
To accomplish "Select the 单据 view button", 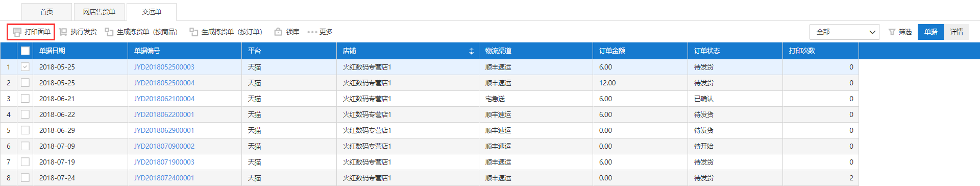I will coord(930,32).
